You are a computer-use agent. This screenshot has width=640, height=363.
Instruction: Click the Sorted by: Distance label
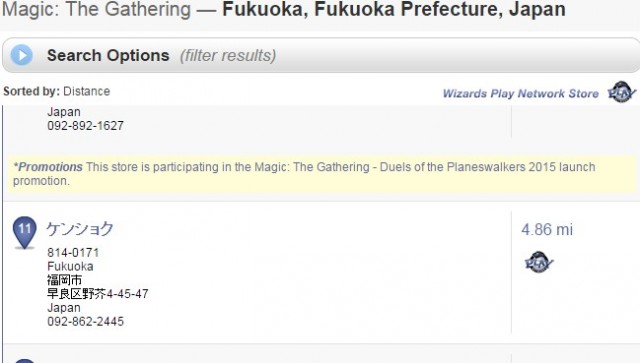[57, 91]
